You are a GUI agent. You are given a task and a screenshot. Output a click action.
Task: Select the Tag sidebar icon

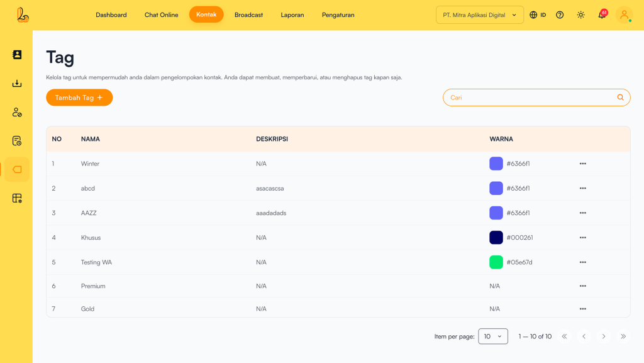17,169
